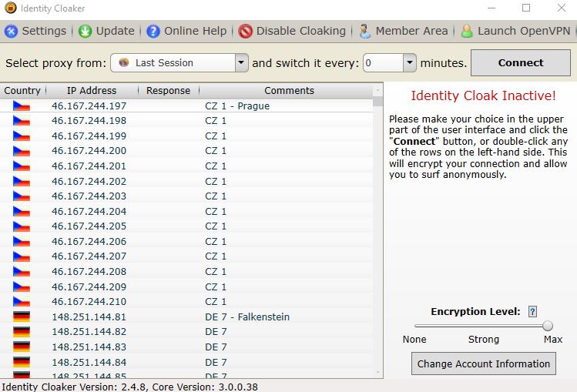Image resolution: width=577 pixels, height=392 pixels.
Task: Click the minutes value input field
Action: pos(383,63)
